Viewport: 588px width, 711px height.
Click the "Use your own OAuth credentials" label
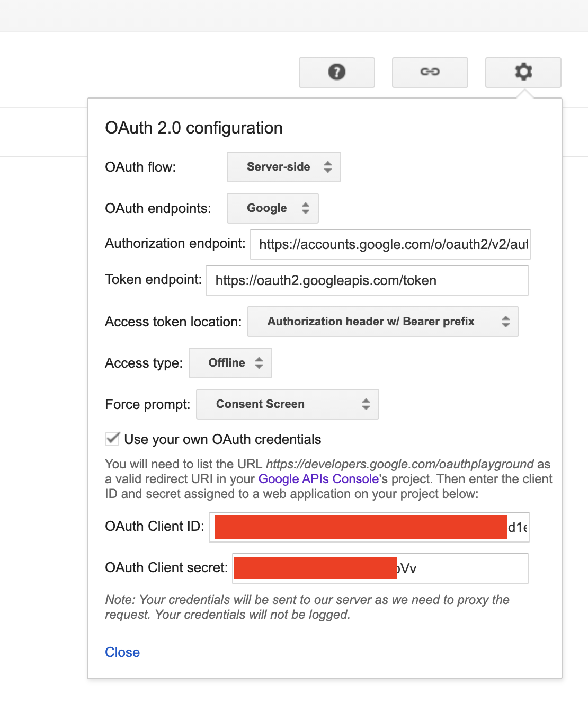(222, 439)
